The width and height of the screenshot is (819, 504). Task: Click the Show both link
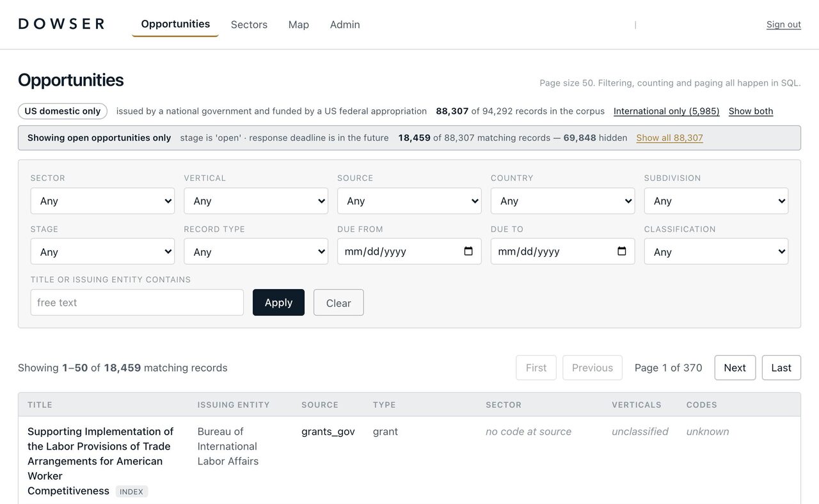pyautogui.click(x=751, y=111)
